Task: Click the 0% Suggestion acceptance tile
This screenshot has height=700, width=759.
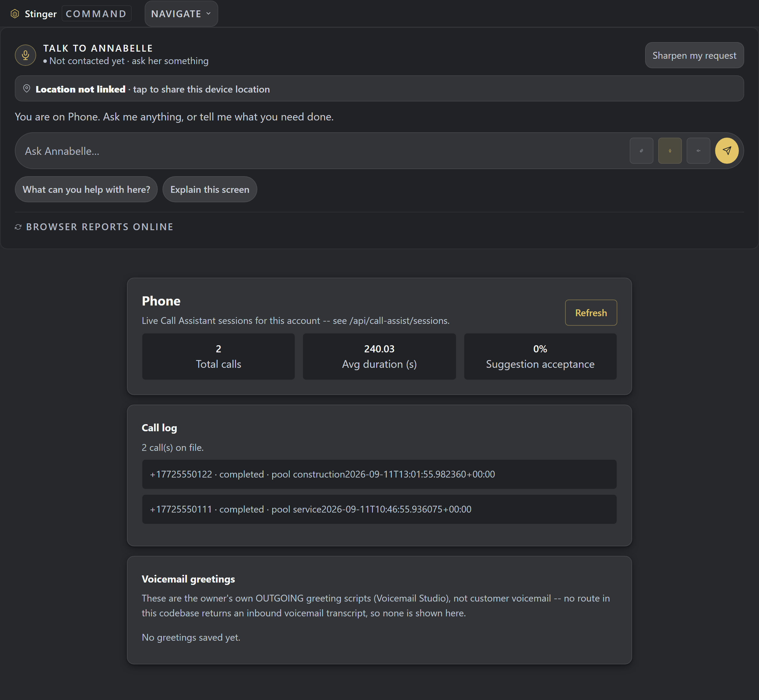Action: point(540,357)
